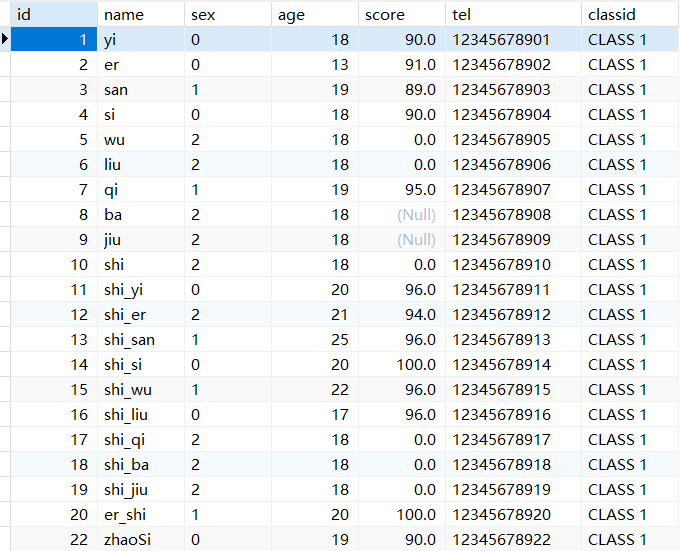Screen dimensions: 680x551
Task: Select tel 12345678916
Action: coord(513,414)
